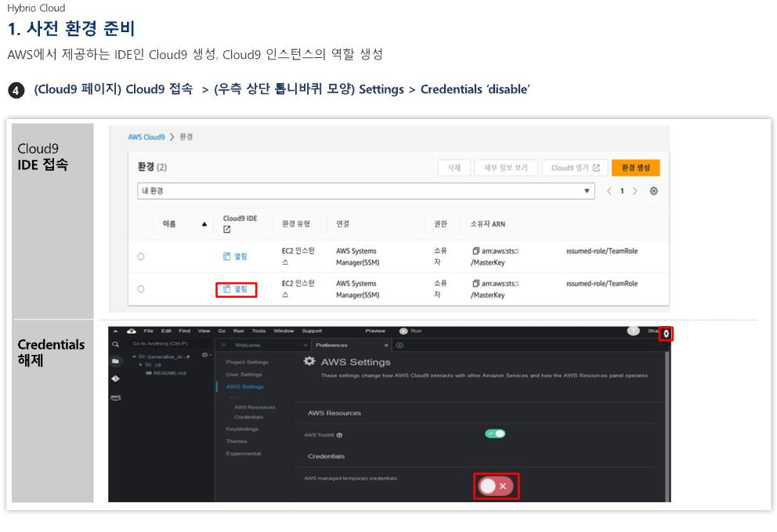Click the 삭제 button

tap(454, 168)
